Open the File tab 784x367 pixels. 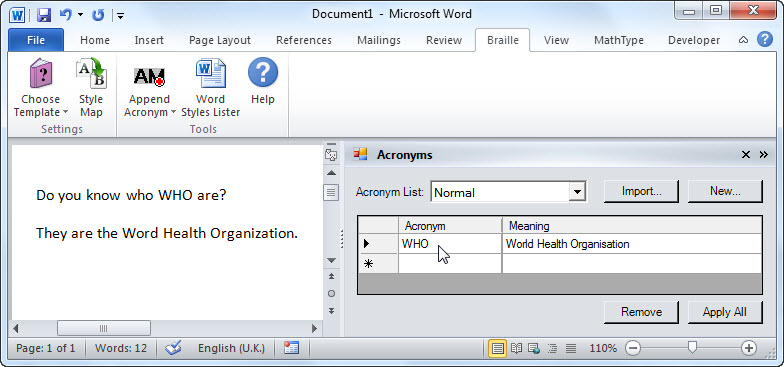click(x=36, y=40)
